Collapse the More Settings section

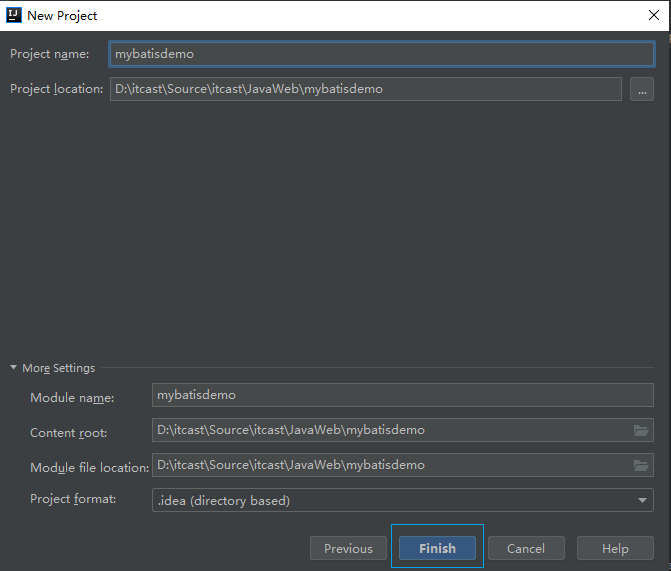click(x=14, y=368)
